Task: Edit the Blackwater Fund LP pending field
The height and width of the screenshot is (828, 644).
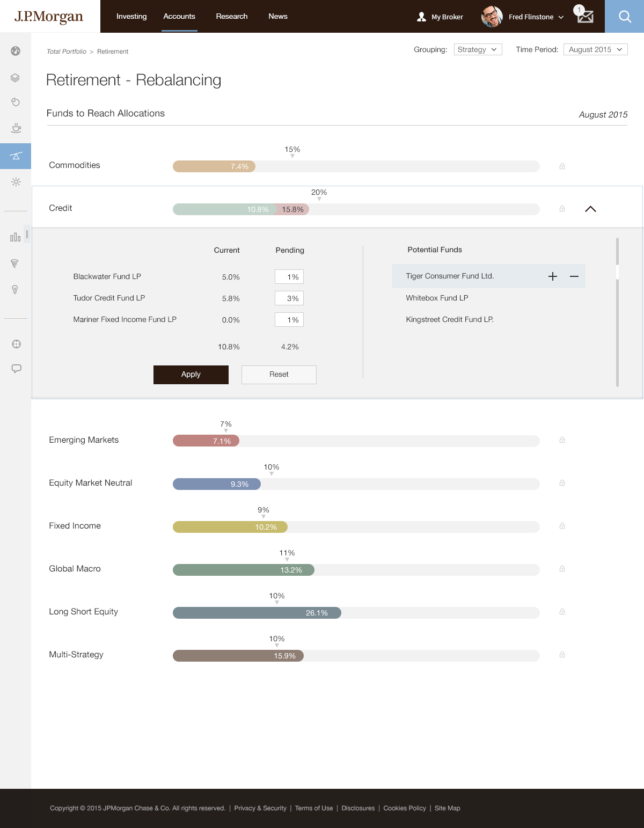Action: point(289,277)
